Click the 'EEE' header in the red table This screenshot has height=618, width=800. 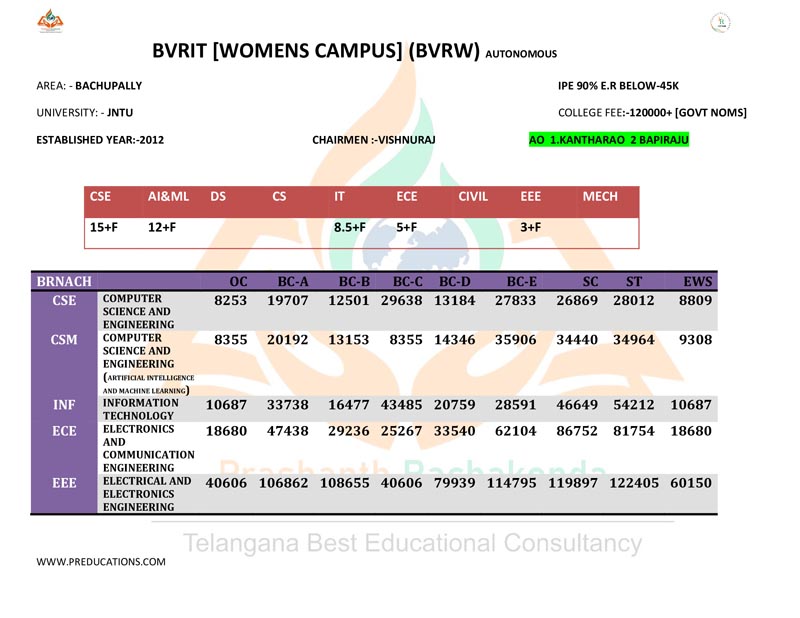pos(531,196)
